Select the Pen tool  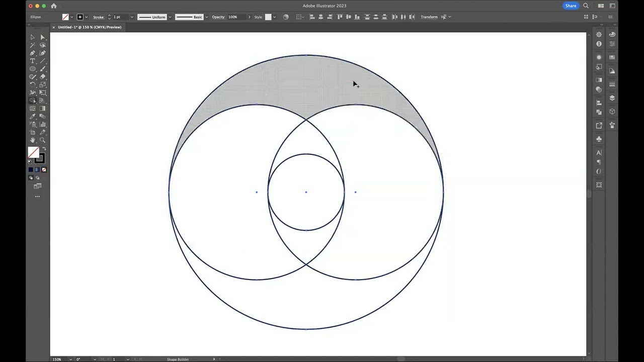coord(33,53)
